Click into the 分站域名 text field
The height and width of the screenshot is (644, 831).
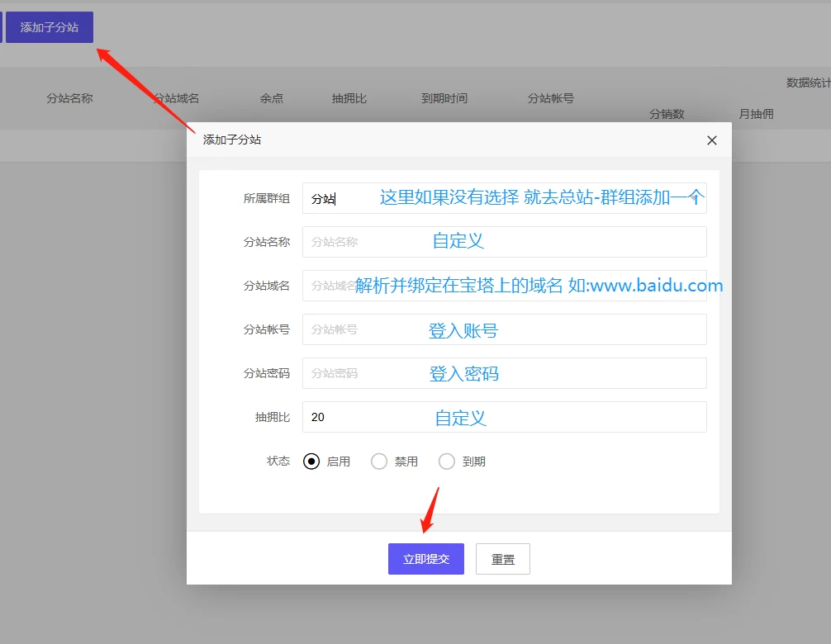click(504, 286)
